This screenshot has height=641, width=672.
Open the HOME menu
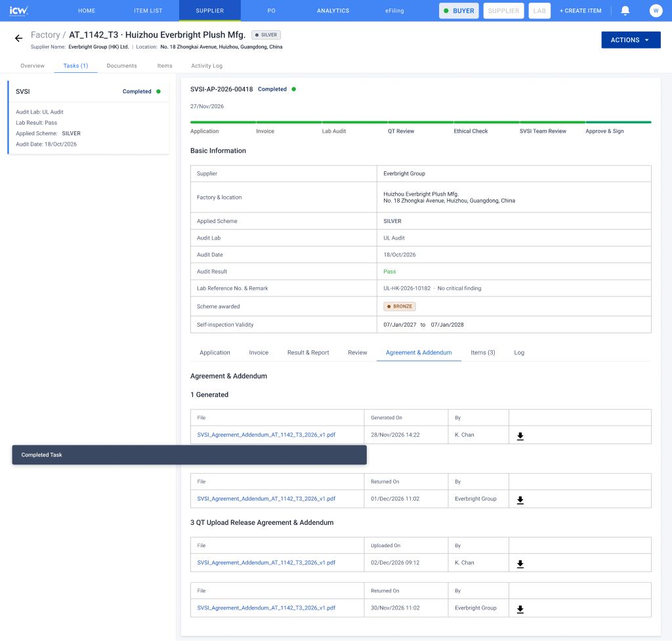click(x=87, y=10)
